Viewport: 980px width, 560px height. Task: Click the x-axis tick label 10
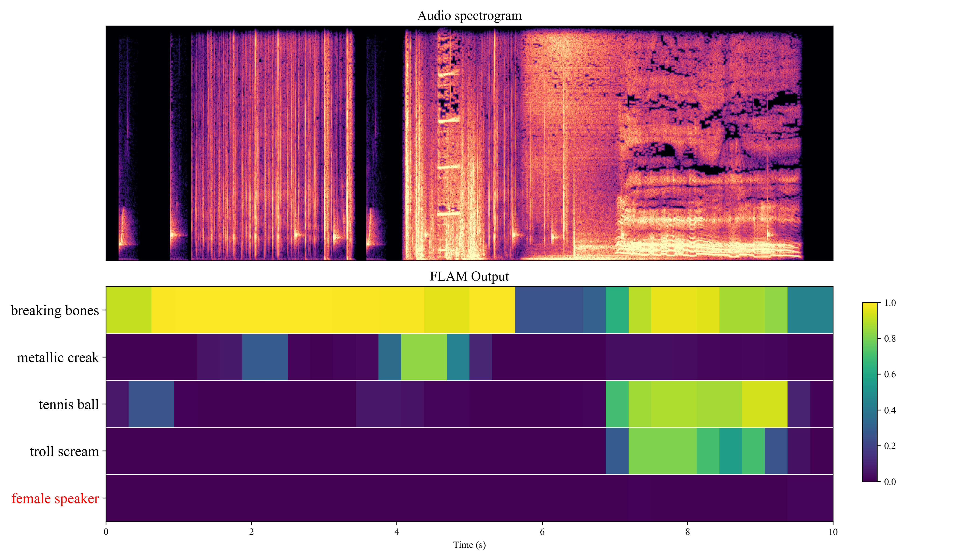click(x=833, y=532)
